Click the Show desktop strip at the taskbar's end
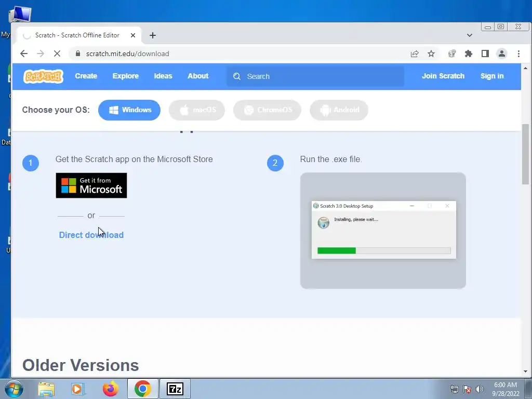 [528, 389]
